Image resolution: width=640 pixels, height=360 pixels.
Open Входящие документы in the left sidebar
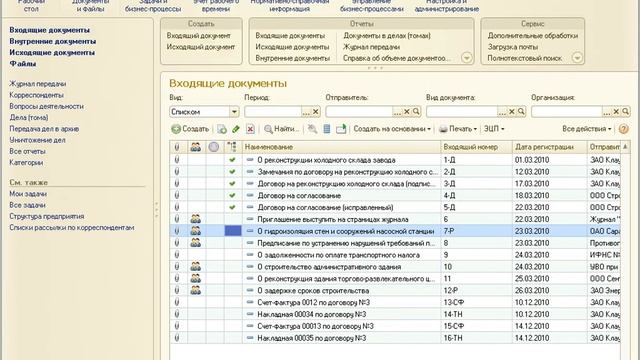49,30
